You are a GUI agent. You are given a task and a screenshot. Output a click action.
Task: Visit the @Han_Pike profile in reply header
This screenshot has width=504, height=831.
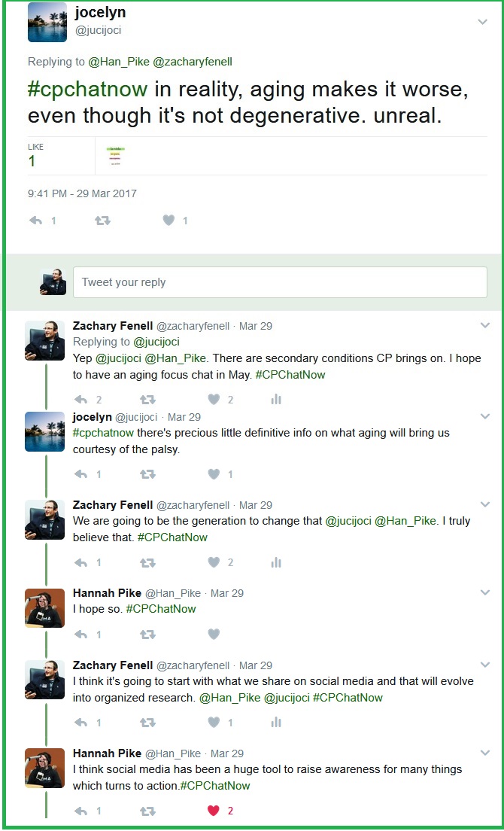tap(119, 60)
